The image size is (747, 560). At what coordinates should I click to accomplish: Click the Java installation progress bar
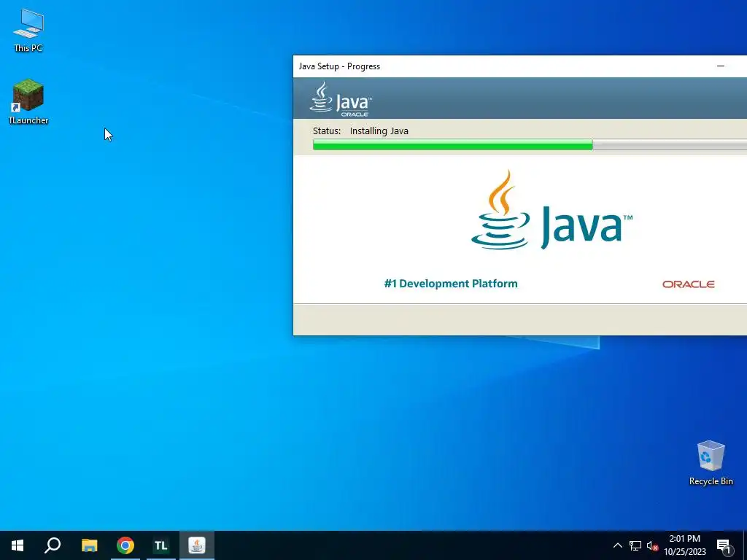coord(530,145)
